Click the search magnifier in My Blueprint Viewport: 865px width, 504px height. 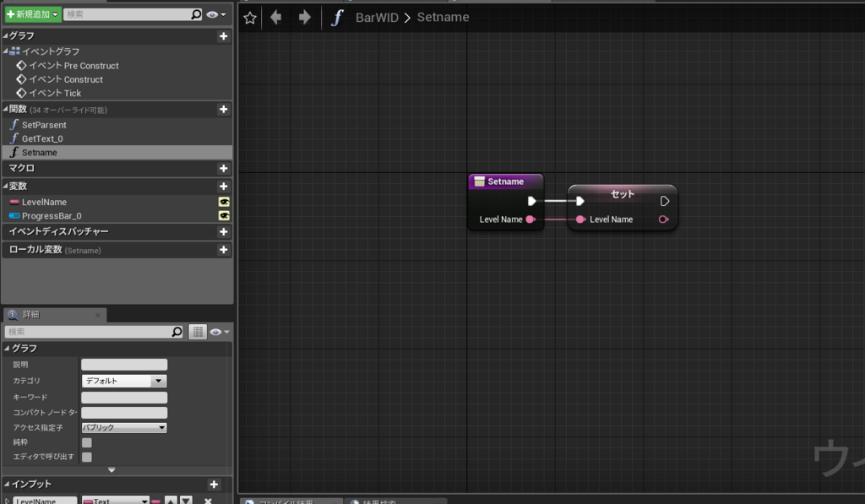pyautogui.click(x=196, y=14)
